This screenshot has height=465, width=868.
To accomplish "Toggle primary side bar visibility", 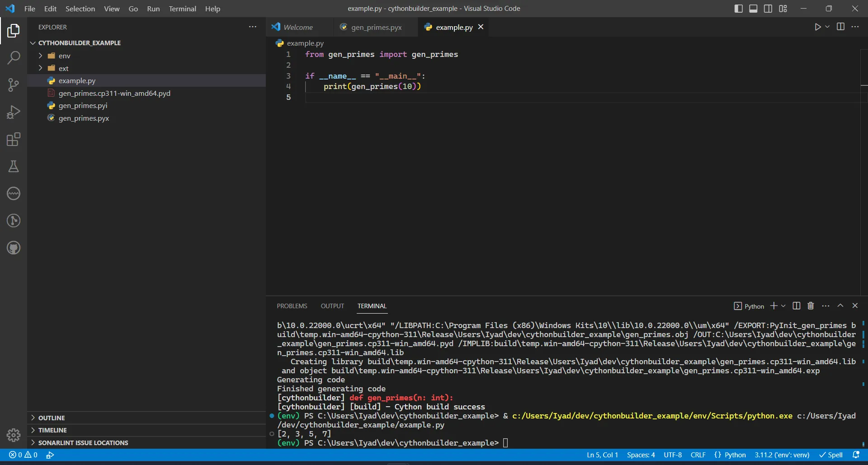I will 738,9.
